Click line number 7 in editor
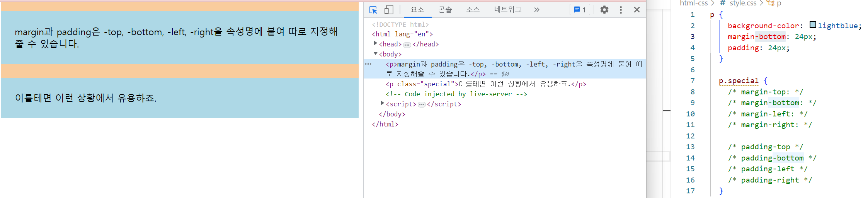The height and width of the screenshot is (198, 868). pos(693,81)
